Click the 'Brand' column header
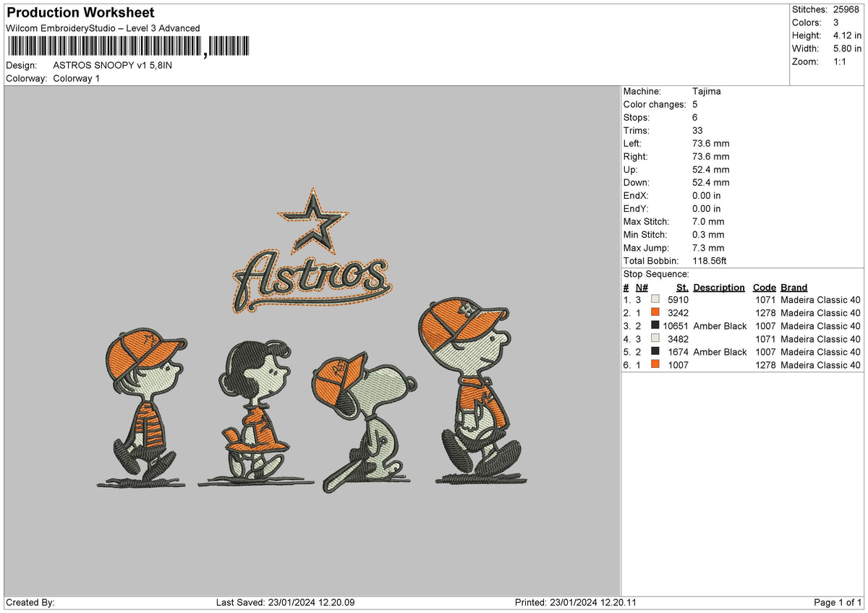The height and width of the screenshot is (613, 868). (794, 287)
